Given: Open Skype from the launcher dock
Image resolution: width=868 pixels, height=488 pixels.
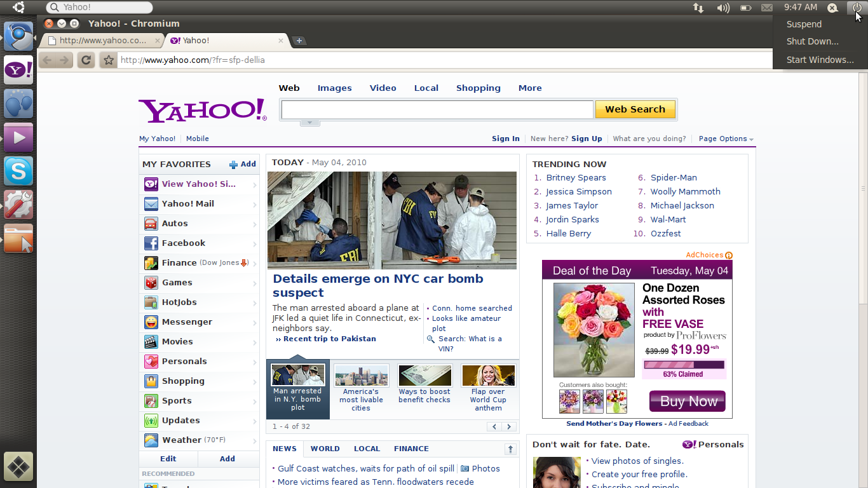Looking at the screenshot, I should pyautogui.click(x=18, y=171).
